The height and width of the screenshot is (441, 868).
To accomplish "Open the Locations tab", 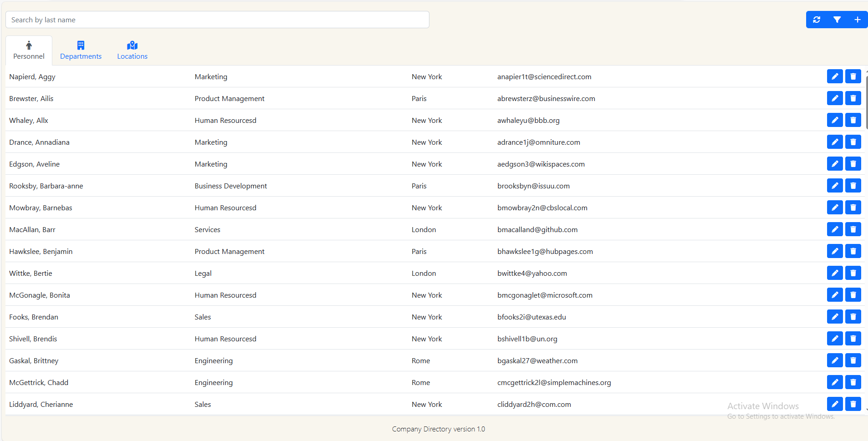I will (132, 50).
